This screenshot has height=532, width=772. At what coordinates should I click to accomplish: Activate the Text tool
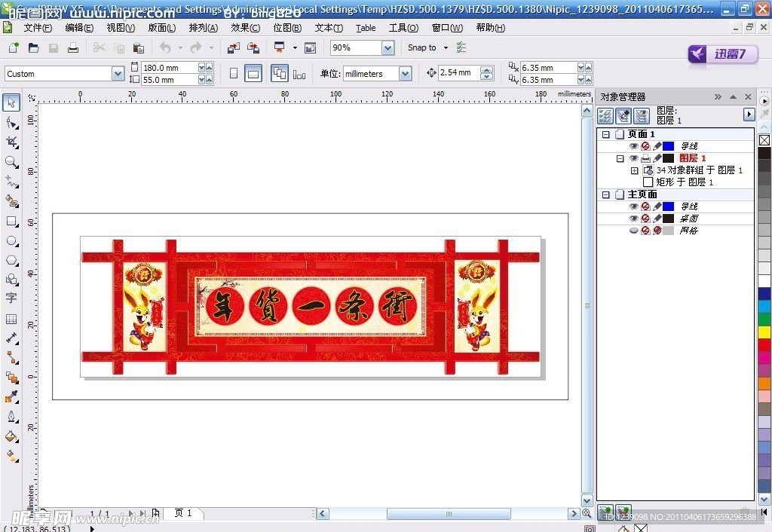pos(11,299)
